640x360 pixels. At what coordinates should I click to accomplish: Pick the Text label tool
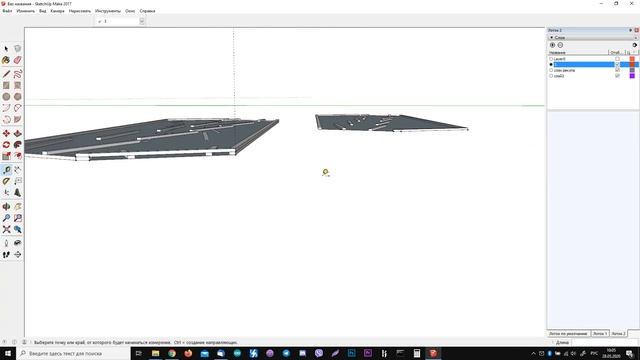coord(18,181)
